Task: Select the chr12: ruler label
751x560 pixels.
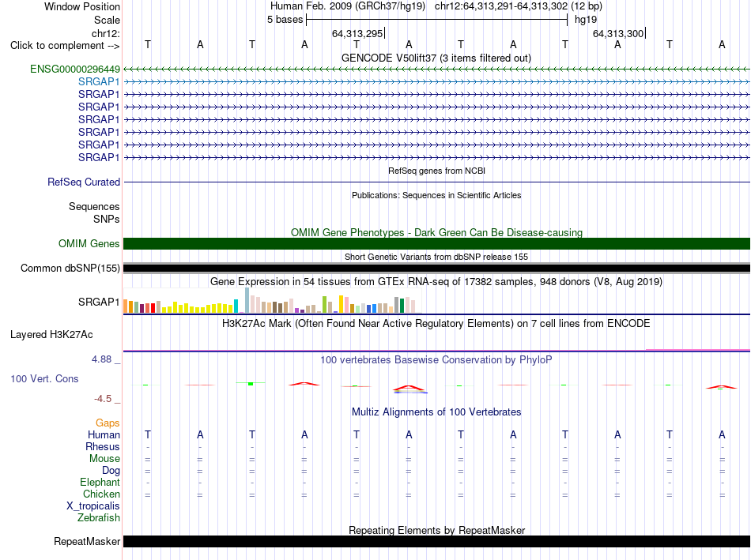Action: tap(106, 33)
